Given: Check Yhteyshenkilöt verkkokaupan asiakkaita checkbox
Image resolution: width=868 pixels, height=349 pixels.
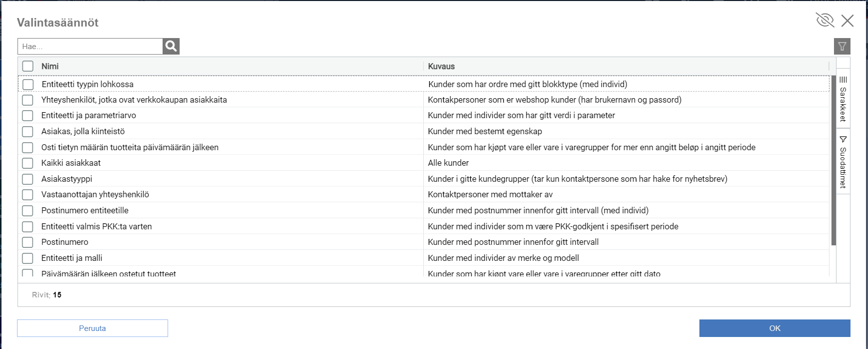Looking at the screenshot, I should point(28,100).
